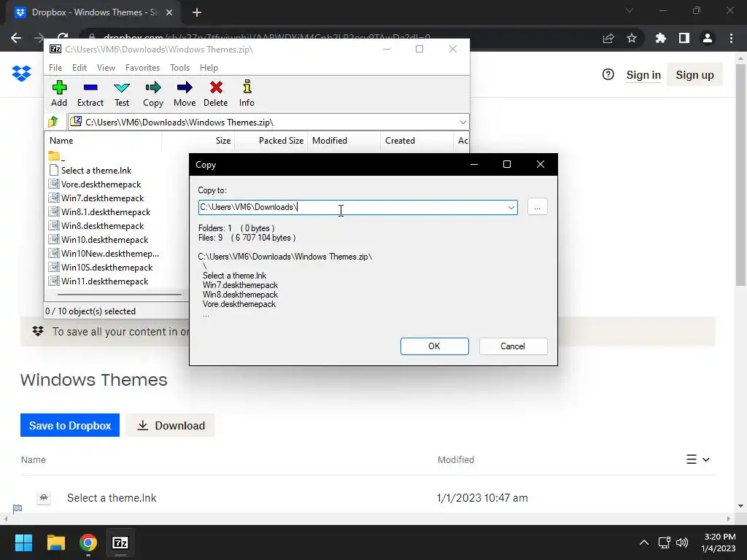Expand the Copy to path dropdown
747x560 pixels.
pyautogui.click(x=511, y=208)
